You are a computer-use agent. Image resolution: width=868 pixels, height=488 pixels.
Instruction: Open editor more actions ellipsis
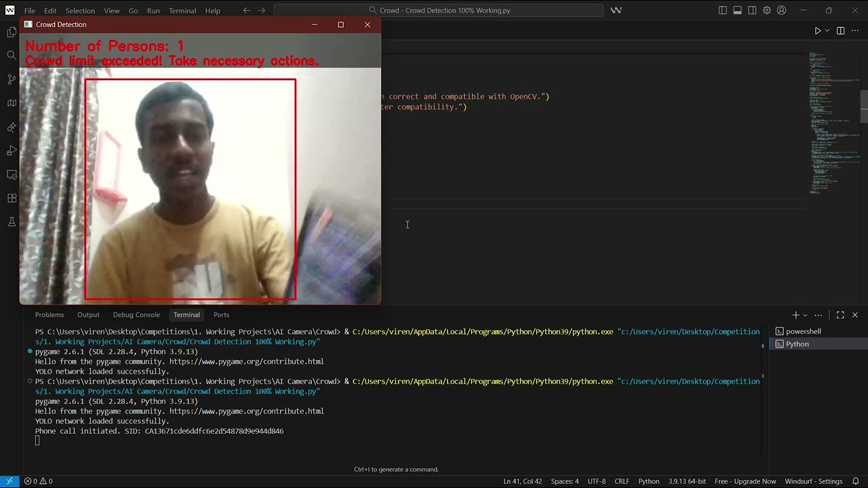(x=854, y=30)
